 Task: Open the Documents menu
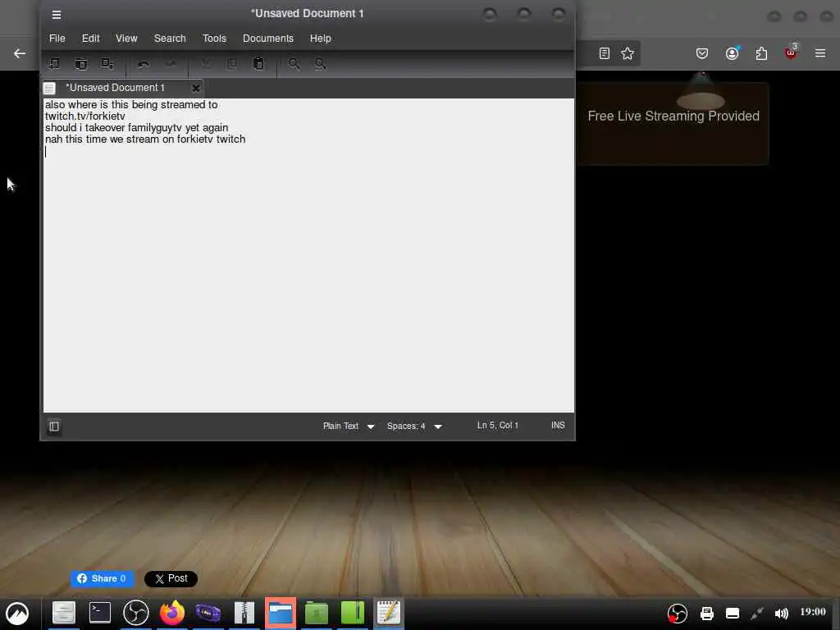[268, 39]
